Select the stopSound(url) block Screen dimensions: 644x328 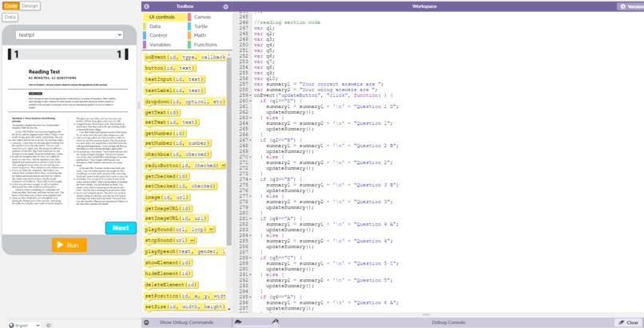point(170,241)
